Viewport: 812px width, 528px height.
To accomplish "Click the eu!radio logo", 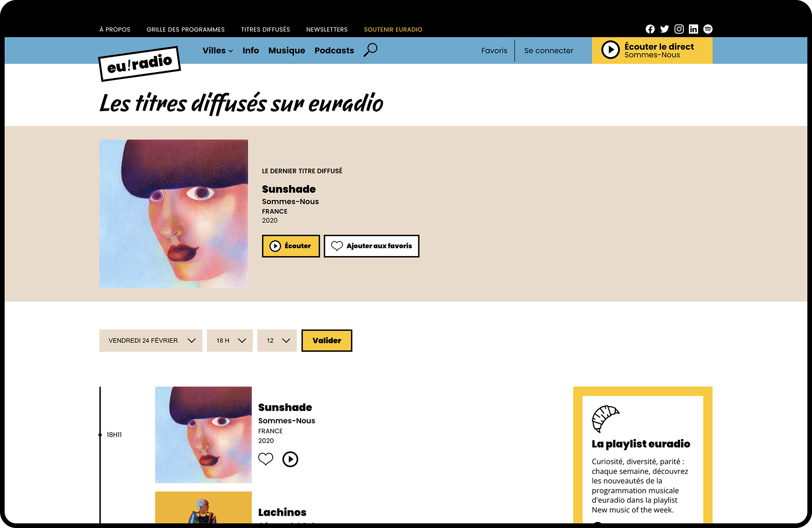I will (140, 64).
